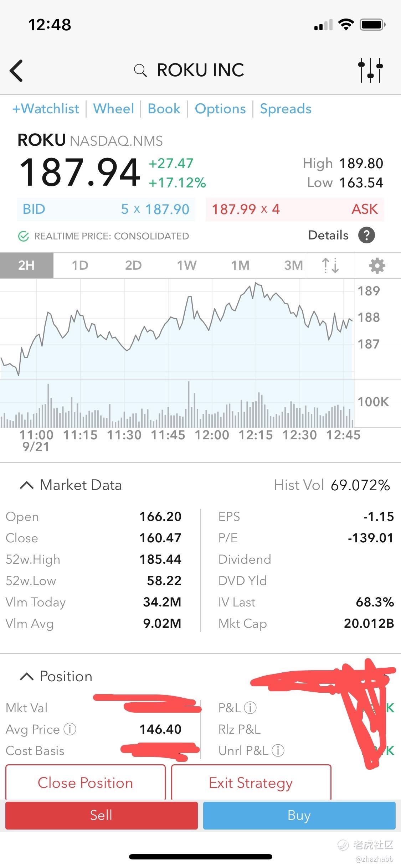Tap the chart up-down arrows icon
Screen dimensions: 401x868
(330, 266)
